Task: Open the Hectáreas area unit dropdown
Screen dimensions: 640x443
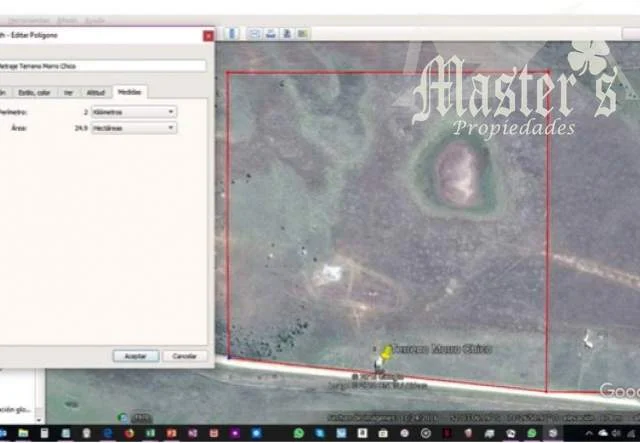Action: tap(134, 128)
